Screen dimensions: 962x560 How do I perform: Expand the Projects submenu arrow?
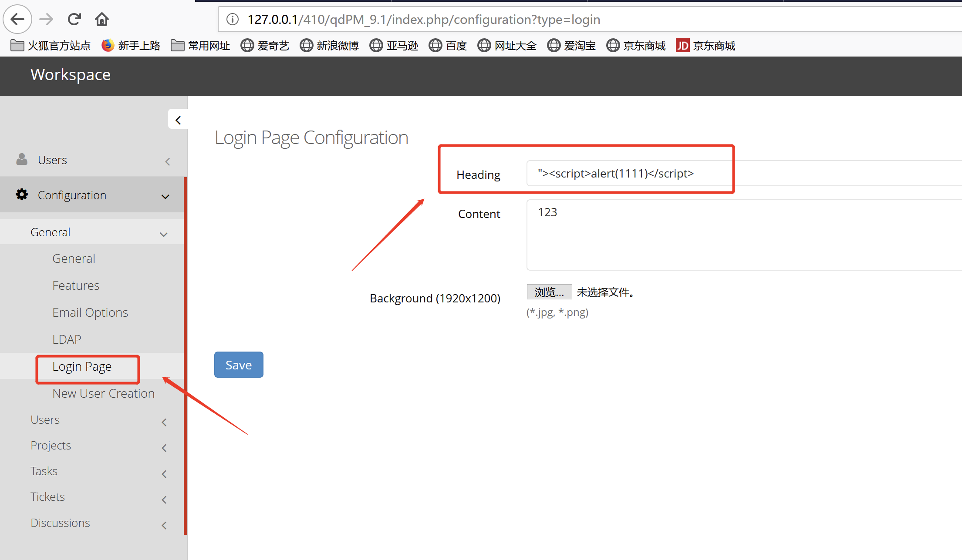(164, 448)
